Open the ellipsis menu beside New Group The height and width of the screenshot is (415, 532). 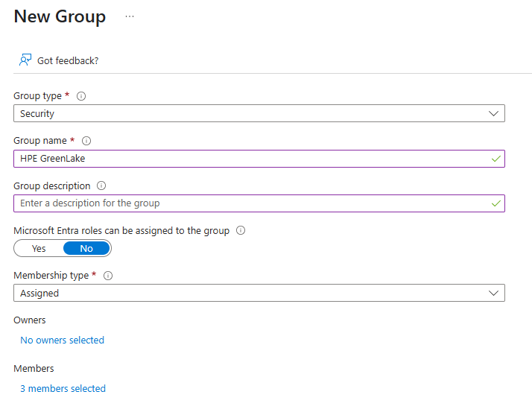(x=130, y=16)
